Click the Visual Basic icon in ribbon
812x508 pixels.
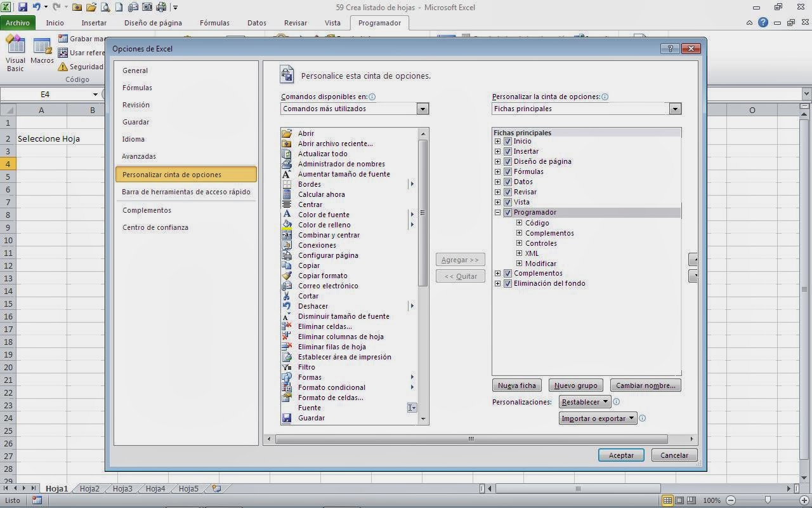pos(15,46)
